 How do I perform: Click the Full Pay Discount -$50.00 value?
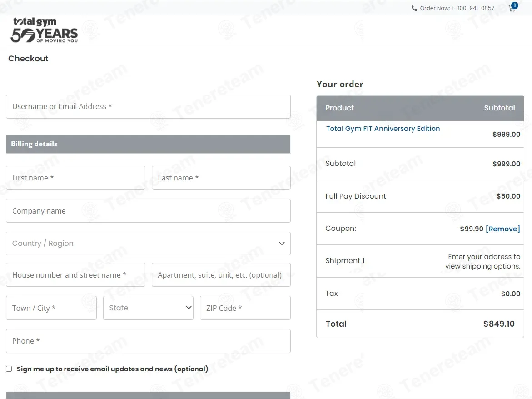pos(507,196)
